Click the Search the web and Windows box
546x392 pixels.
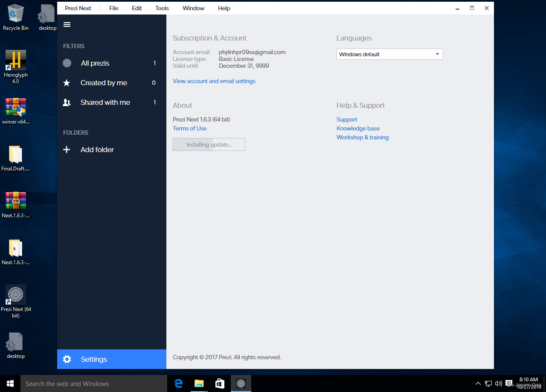click(x=94, y=383)
